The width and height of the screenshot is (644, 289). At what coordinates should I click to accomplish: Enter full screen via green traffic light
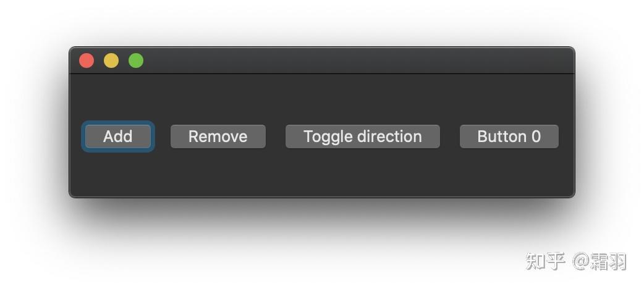tap(136, 61)
